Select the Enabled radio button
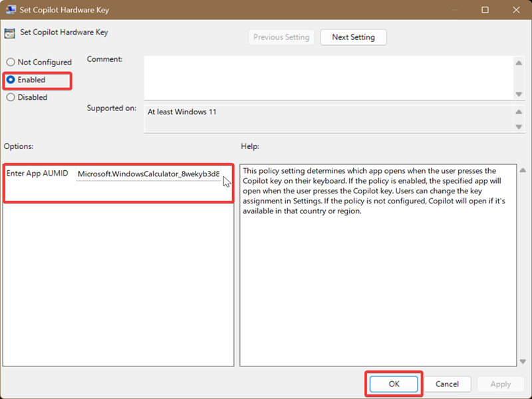532x399 pixels. click(11, 80)
